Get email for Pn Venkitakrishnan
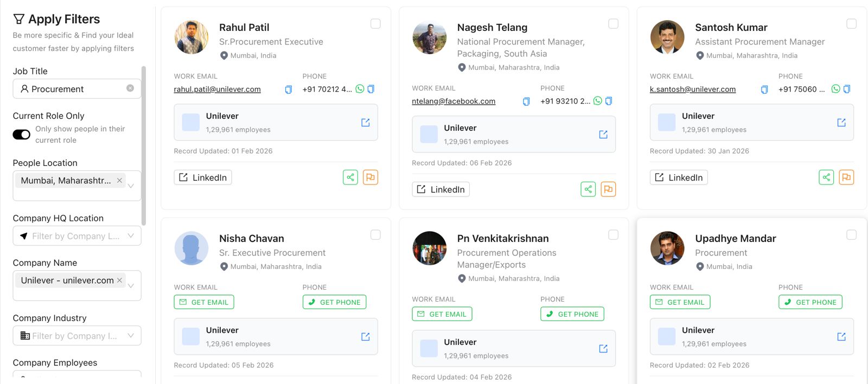 442,314
